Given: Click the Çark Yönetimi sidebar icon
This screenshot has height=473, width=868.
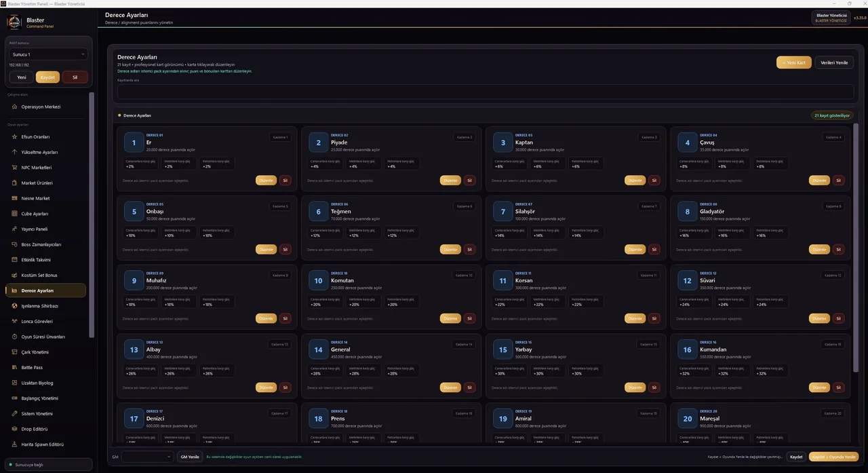Looking at the screenshot, I should click(14, 352).
